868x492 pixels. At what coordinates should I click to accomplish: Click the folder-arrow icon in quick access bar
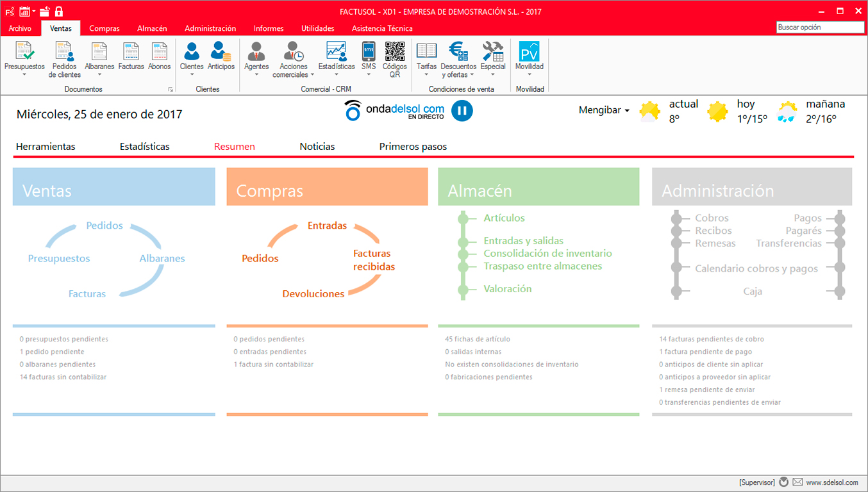pyautogui.click(x=44, y=12)
